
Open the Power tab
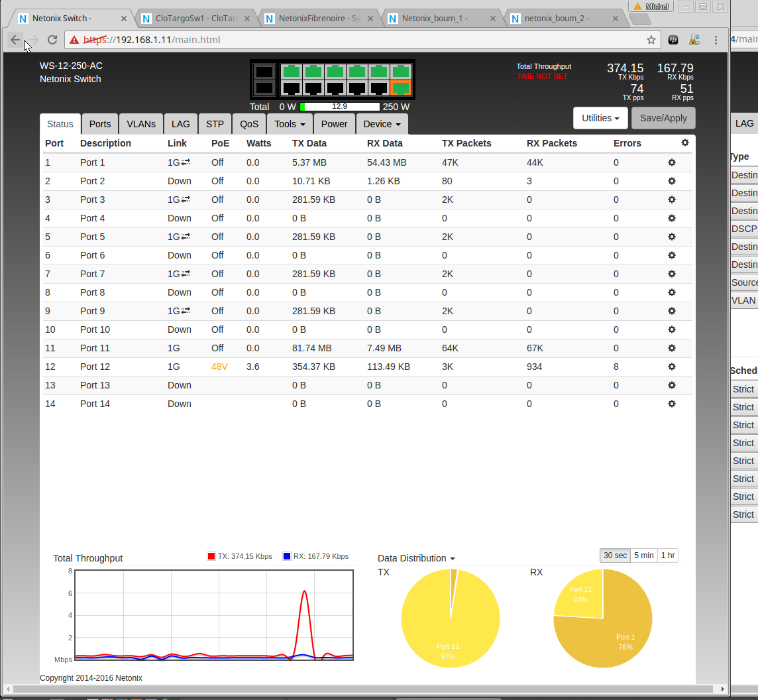coord(334,124)
